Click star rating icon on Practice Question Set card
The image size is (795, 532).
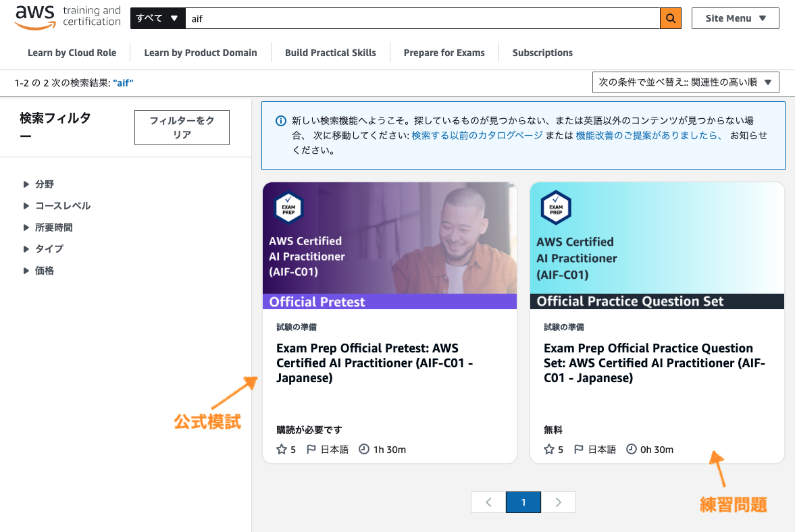coord(548,450)
